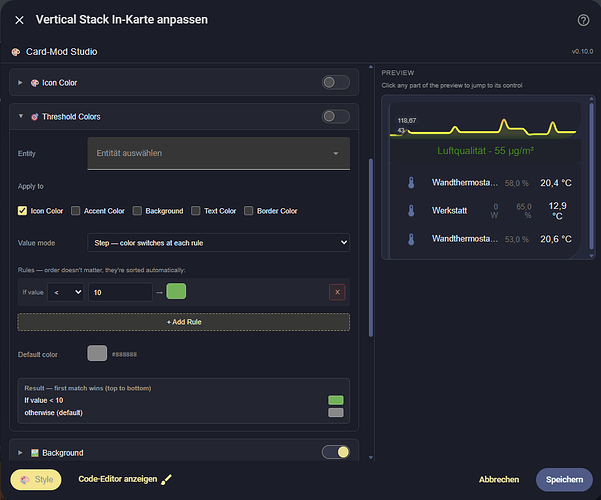Click Code-Editor anzeigen
Screen dimensions: 601x500
[118, 479]
